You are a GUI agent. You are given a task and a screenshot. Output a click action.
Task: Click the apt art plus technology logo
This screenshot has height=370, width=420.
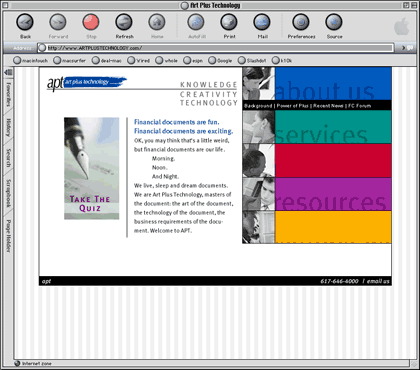click(87, 83)
